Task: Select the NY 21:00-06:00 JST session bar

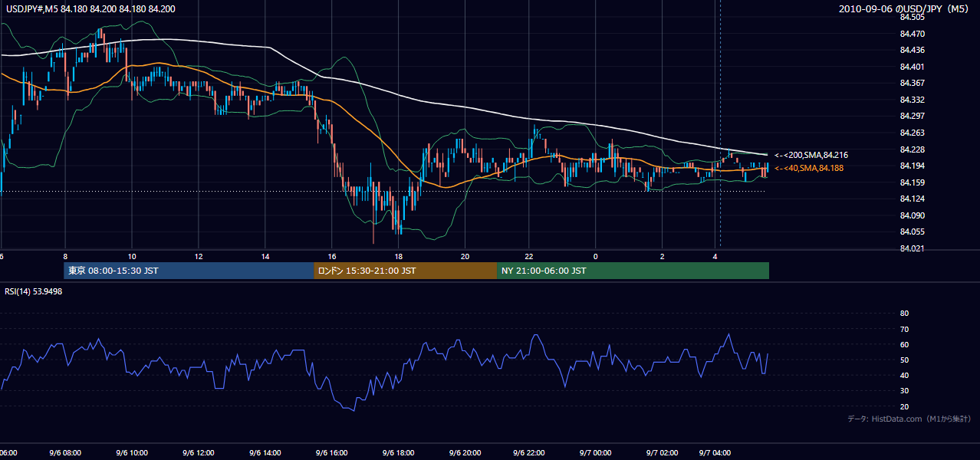Action: (x=633, y=271)
